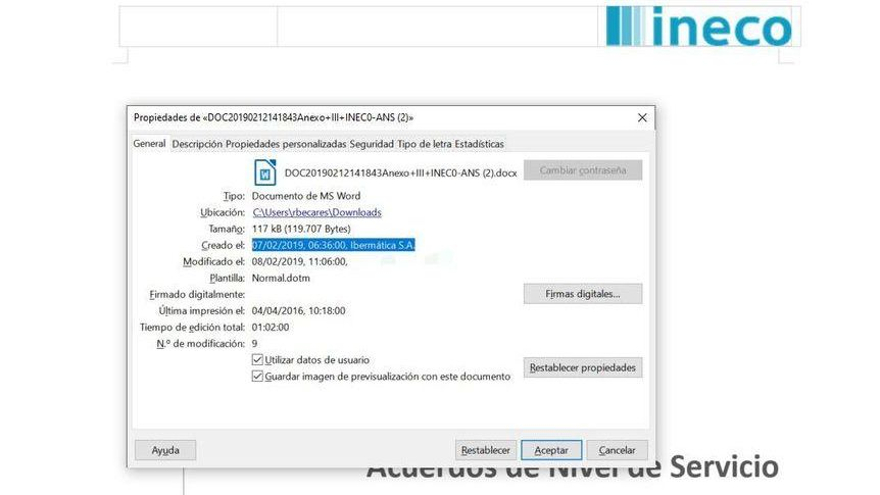The image size is (880, 495).
Task: Open the Tipo de letra tab
Action: (x=424, y=144)
